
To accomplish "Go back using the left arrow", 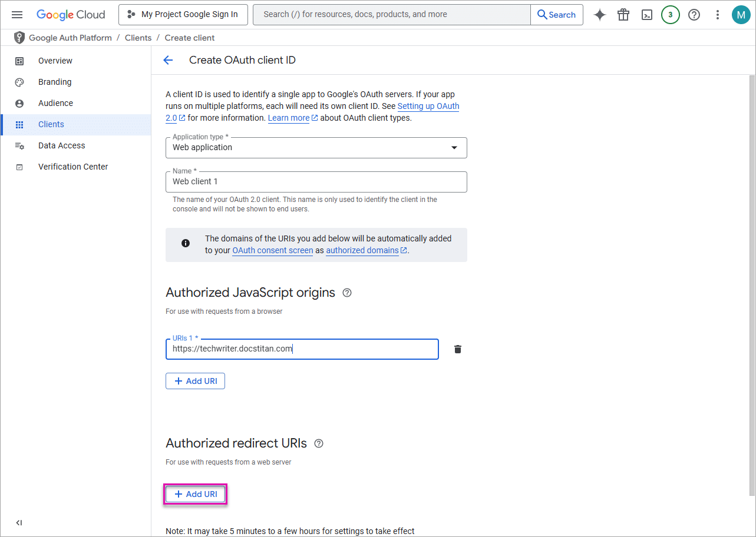I will [x=168, y=60].
